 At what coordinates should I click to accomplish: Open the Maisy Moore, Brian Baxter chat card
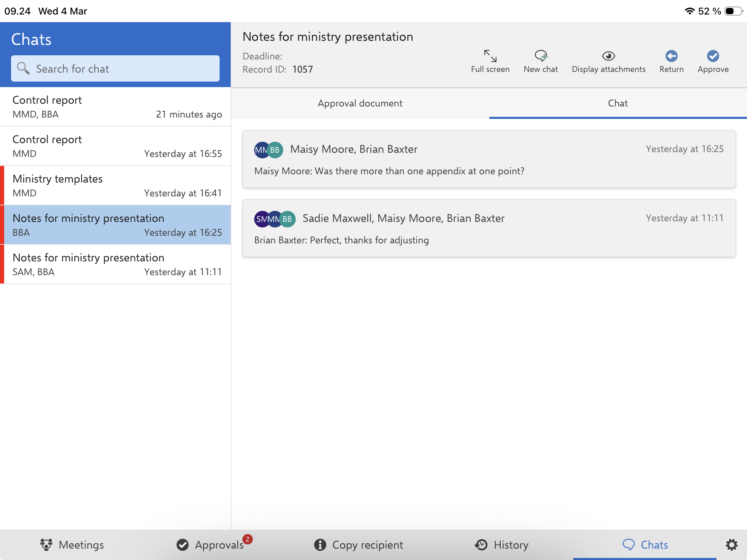[489, 159]
